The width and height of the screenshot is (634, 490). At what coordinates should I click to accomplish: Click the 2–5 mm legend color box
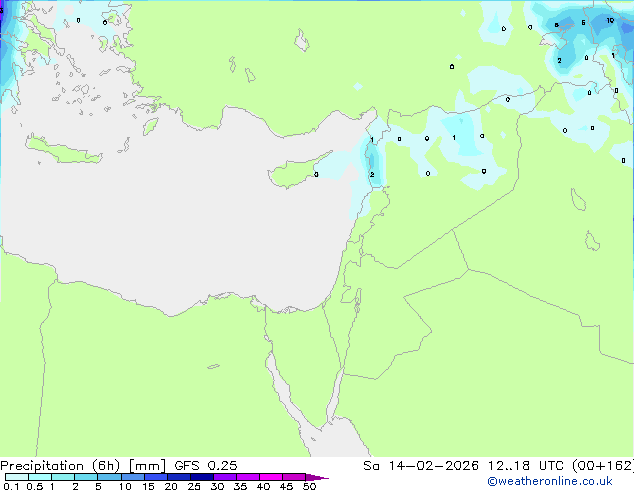pos(86,477)
